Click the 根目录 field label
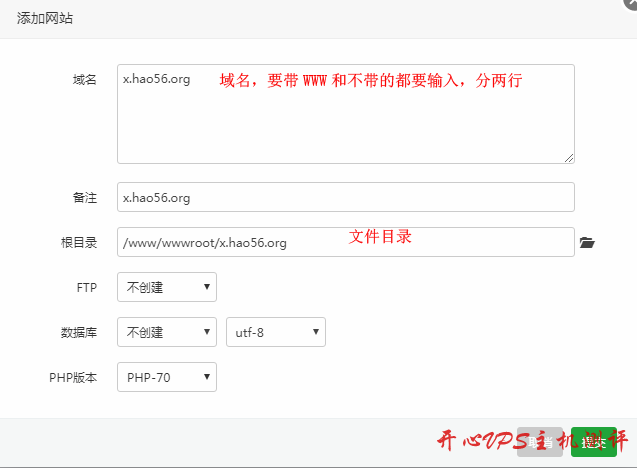 79,242
